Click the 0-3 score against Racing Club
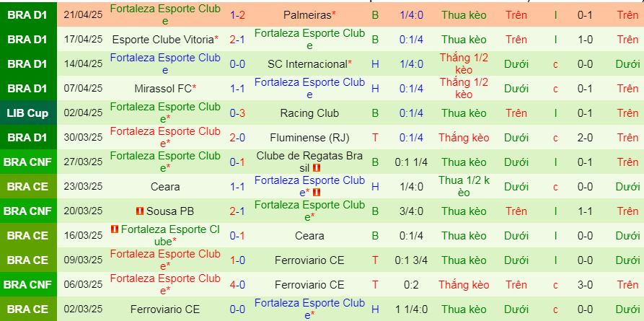This screenshot has width=644, height=321. point(237,113)
